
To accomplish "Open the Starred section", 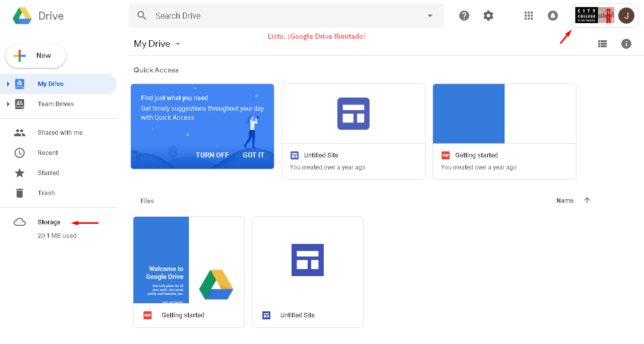I will (48, 173).
